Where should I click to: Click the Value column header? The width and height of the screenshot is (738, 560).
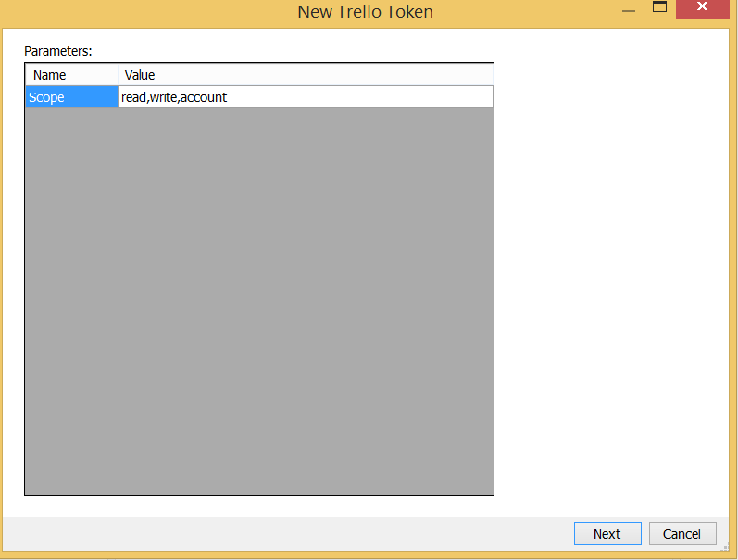pyautogui.click(x=306, y=75)
